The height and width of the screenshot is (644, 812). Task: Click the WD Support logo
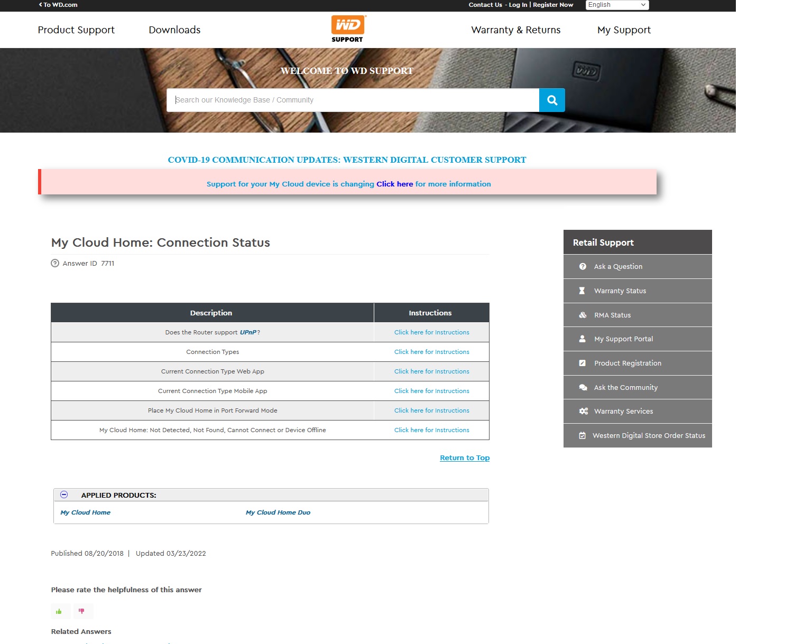[x=348, y=29]
